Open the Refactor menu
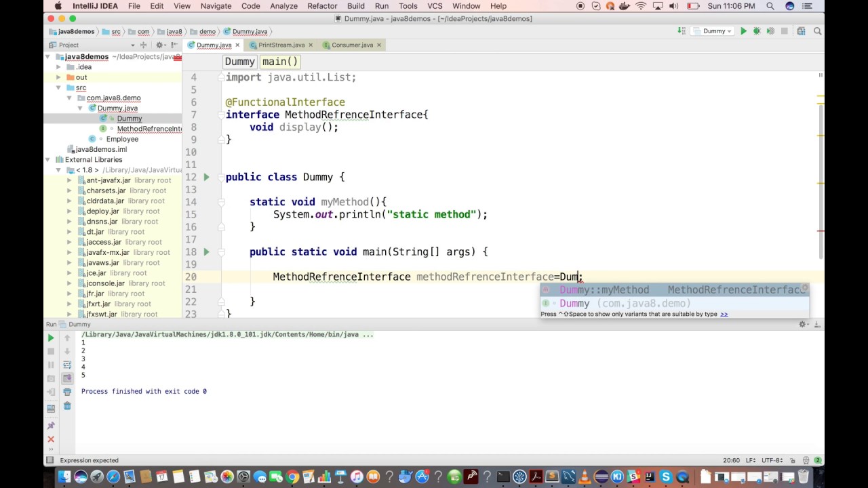The image size is (868, 488). [x=322, y=6]
